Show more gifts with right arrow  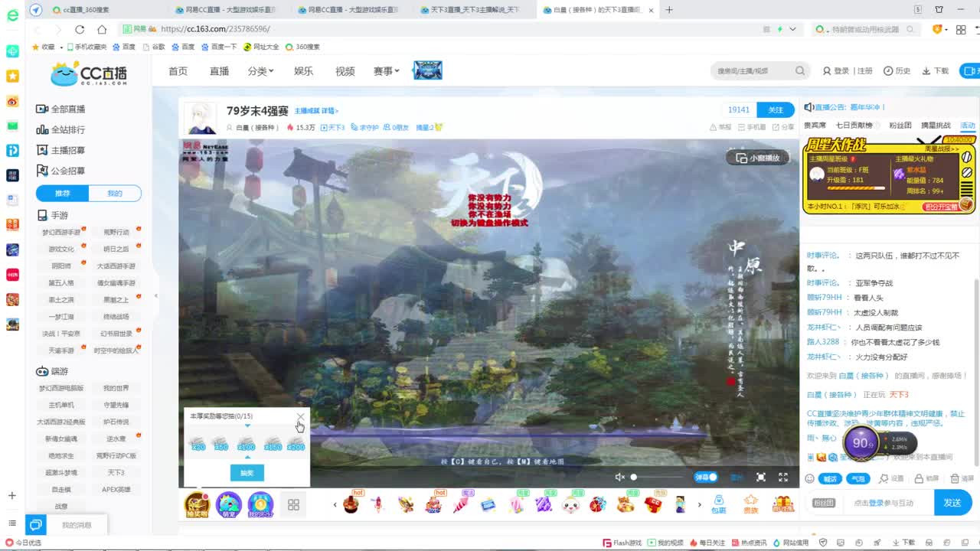[698, 504]
